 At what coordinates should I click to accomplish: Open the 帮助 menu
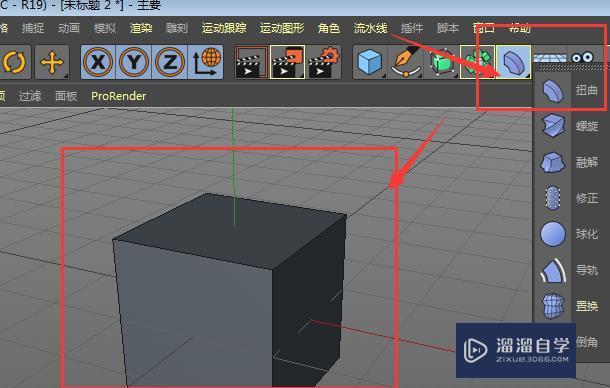[520, 28]
